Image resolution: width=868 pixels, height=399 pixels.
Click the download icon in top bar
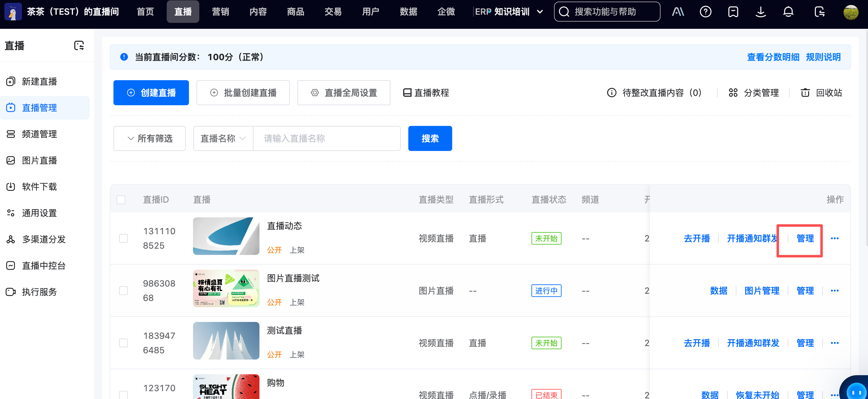760,12
